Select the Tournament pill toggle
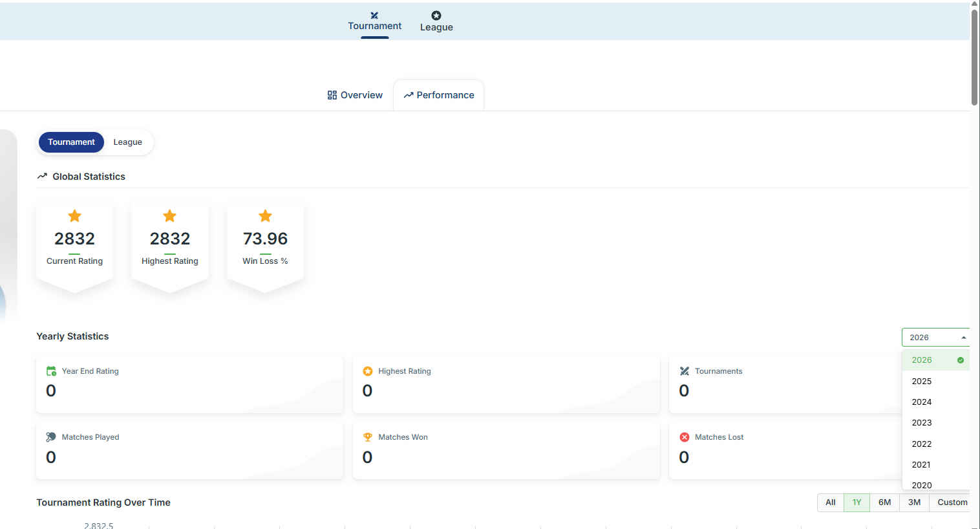 [x=71, y=142]
